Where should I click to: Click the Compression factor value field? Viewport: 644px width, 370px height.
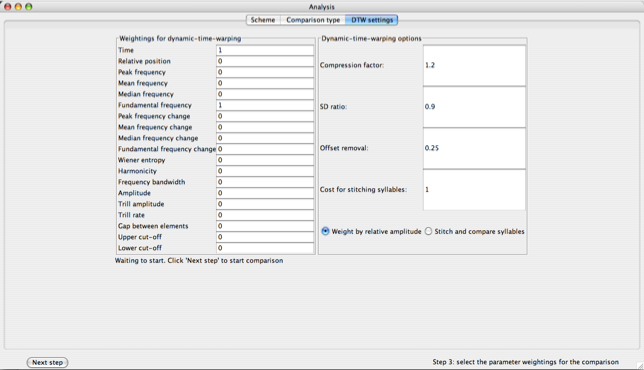pos(474,65)
